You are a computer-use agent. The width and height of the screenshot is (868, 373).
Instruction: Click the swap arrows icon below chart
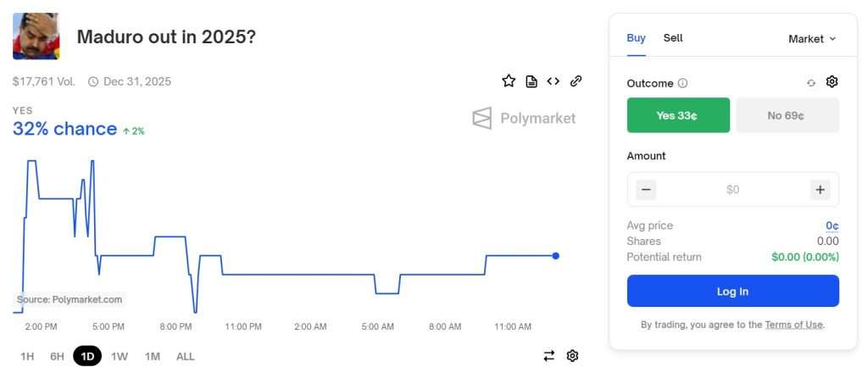(548, 356)
